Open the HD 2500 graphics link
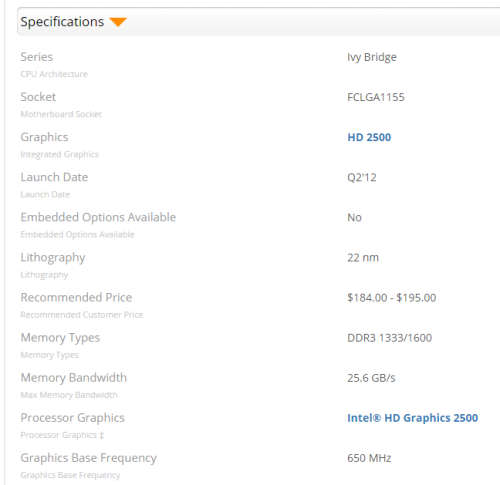Viewport: 500px width, 485px height. [x=369, y=137]
